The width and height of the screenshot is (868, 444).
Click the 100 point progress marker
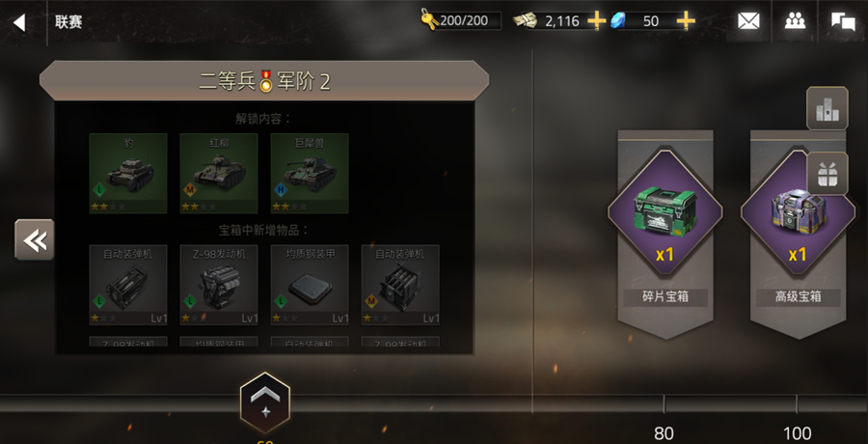click(798, 433)
